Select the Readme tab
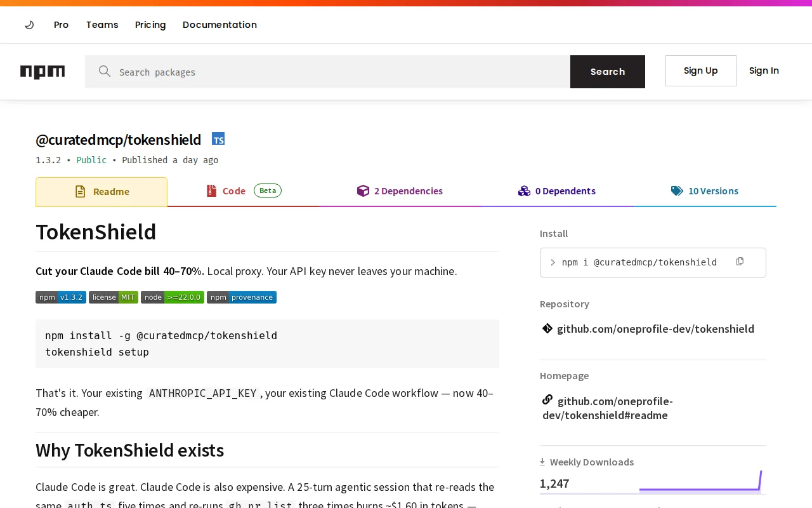 pyautogui.click(x=101, y=192)
